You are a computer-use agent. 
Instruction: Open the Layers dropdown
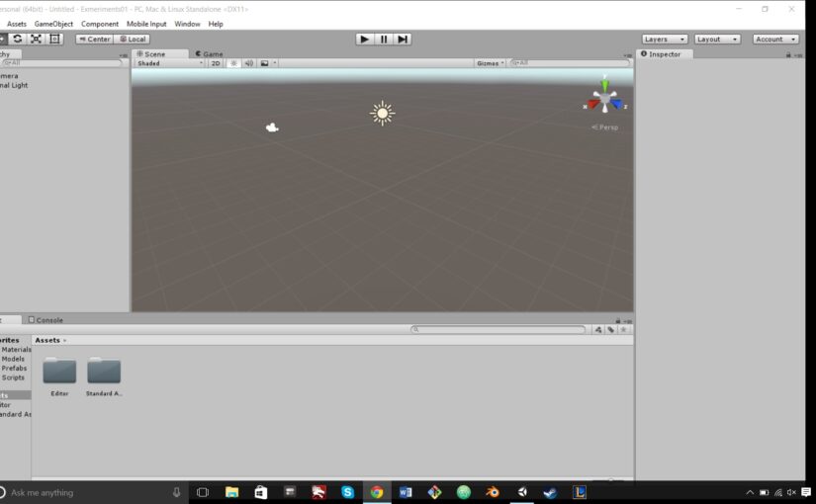coord(665,39)
